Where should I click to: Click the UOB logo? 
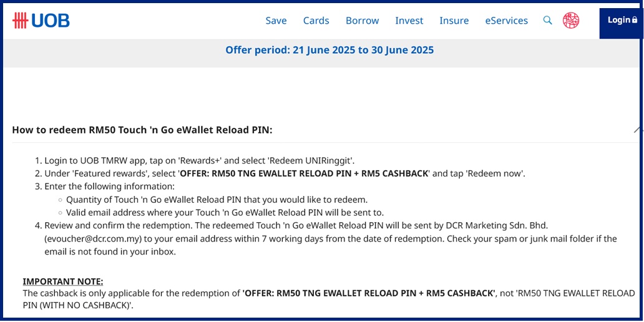click(x=41, y=21)
